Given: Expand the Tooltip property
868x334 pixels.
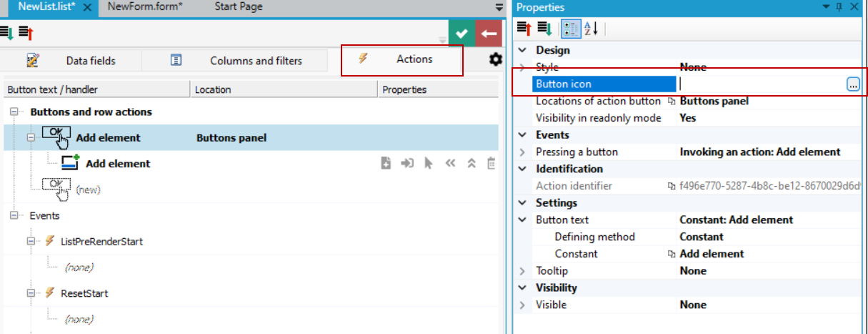Looking at the screenshot, I should pos(522,271).
